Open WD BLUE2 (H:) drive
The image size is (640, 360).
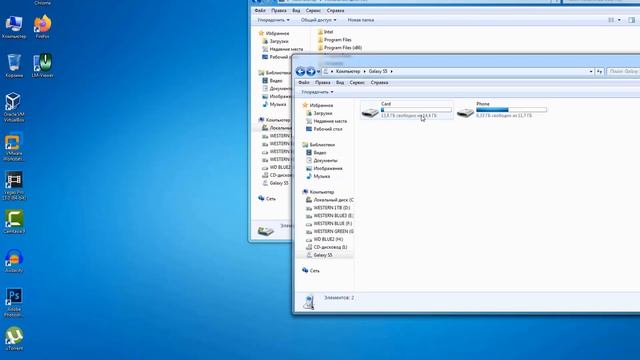[x=328, y=239]
